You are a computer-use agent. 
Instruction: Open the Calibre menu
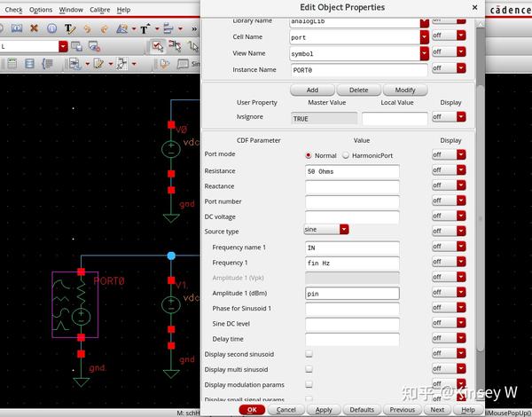tap(99, 10)
